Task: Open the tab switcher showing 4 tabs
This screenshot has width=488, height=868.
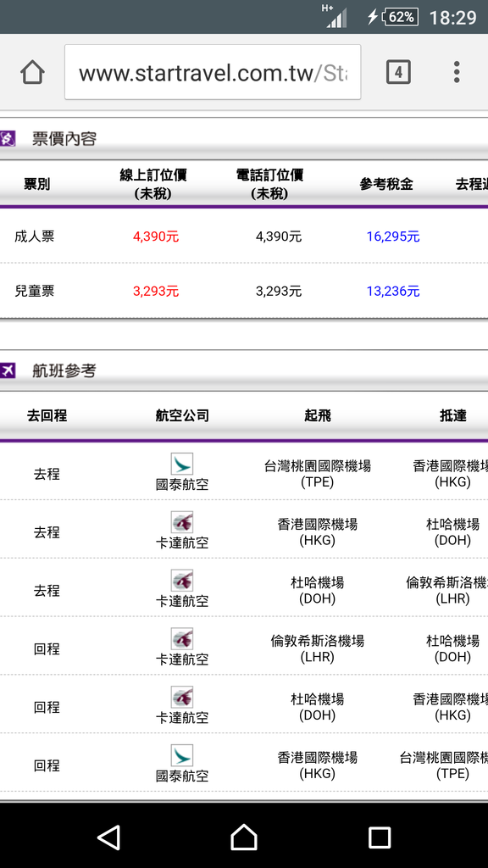Action: tap(398, 73)
